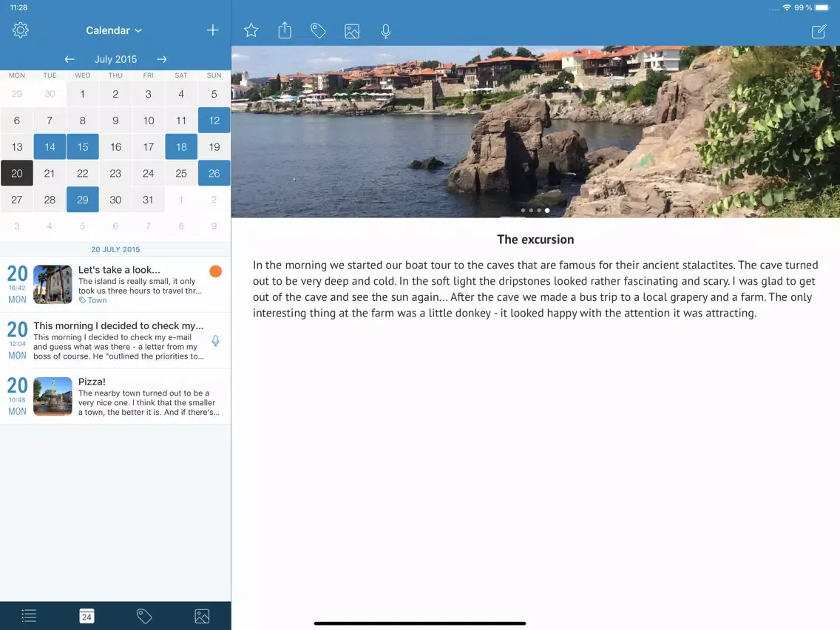Add a tag using the tag toolbar icon
Image resolution: width=840 pixels, height=630 pixels.
click(318, 30)
